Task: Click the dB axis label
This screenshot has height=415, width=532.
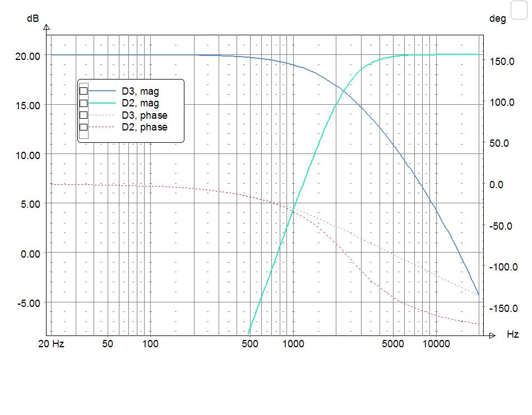Action: [33, 18]
